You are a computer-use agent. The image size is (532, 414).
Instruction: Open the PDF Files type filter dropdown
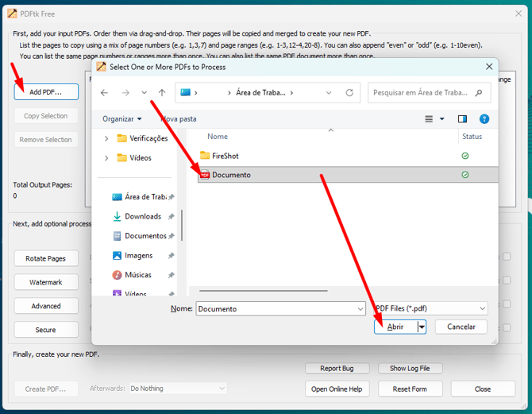(430, 308)
